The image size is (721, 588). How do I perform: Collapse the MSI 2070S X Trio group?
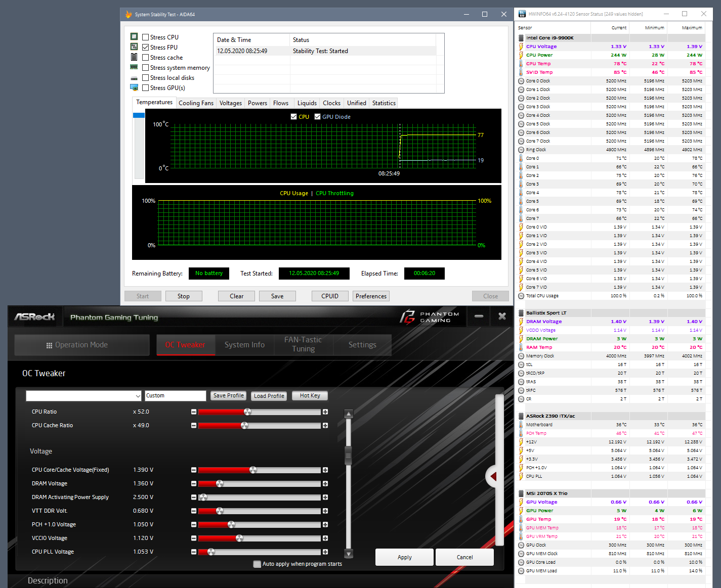pyautogui.click(x=521, y=493)
